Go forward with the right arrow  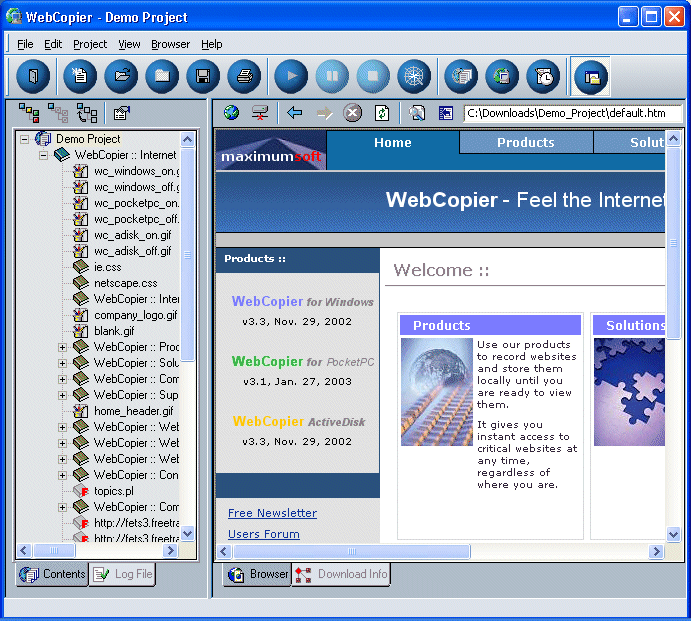[x=324, y=113]
